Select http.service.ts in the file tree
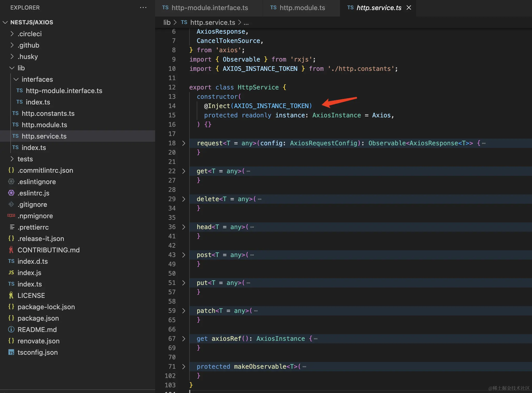 tap(78, 136)
